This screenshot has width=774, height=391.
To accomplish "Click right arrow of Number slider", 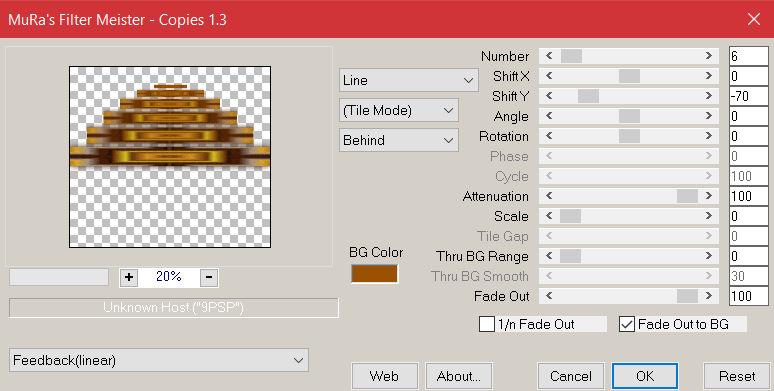I will click(x=709, y=56).
